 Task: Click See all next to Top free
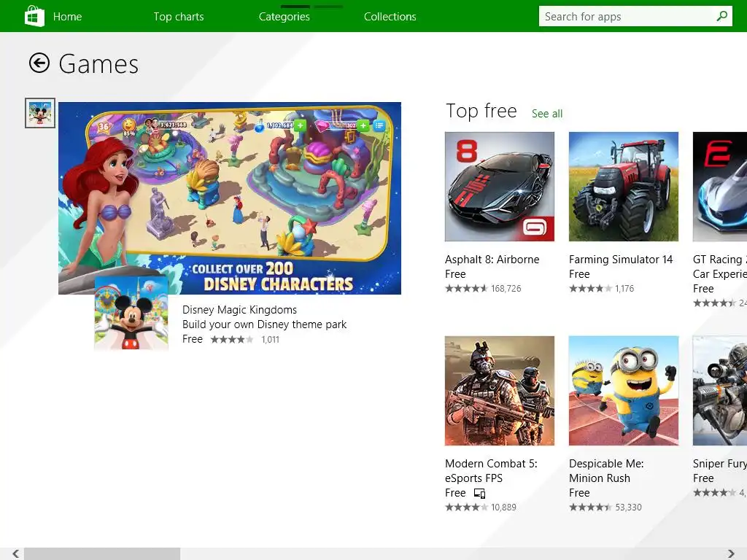[x=547, y=113]
